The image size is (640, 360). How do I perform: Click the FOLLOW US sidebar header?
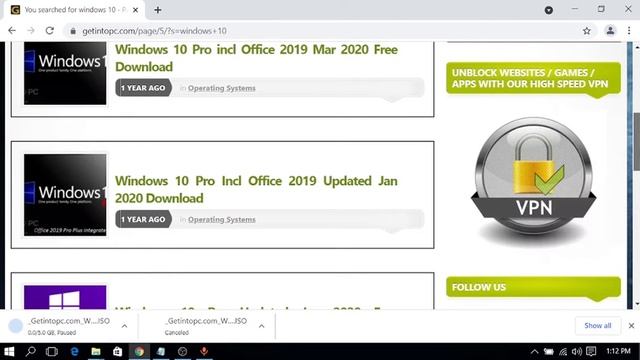[533, 287]
